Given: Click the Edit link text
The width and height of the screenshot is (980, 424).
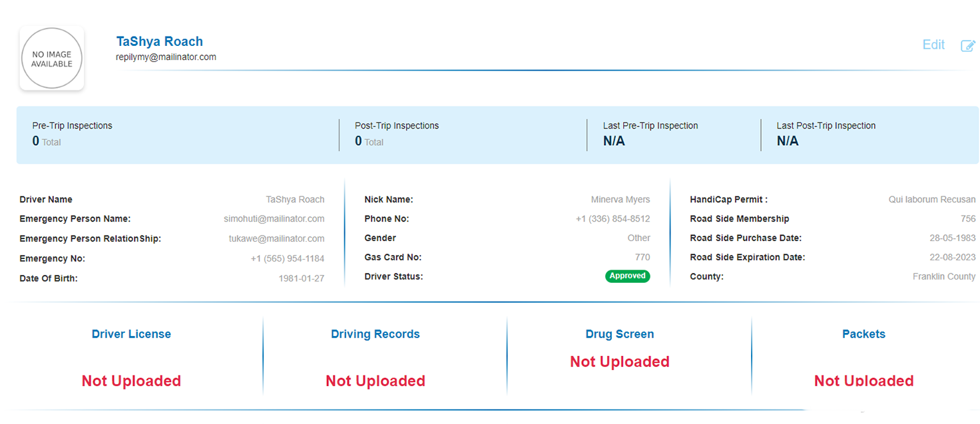Looking at the screenshot, I should 933,45.
